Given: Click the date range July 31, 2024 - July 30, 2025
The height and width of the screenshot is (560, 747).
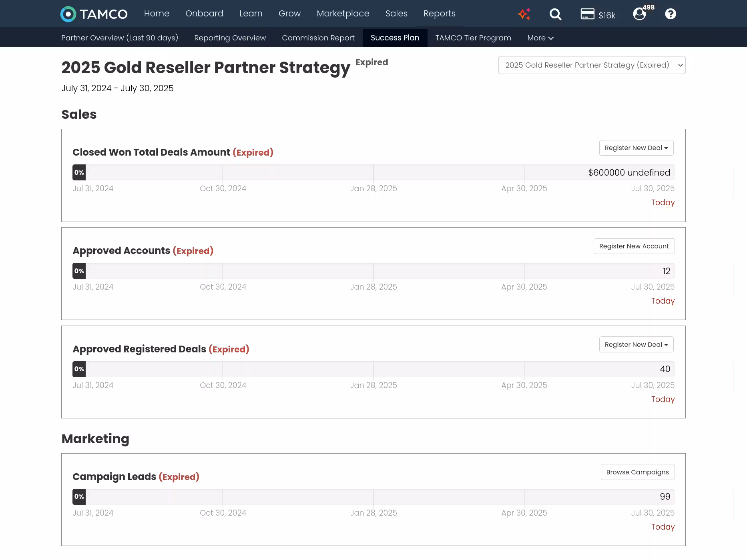Looking at the screenshot, I should pos(117,88).
